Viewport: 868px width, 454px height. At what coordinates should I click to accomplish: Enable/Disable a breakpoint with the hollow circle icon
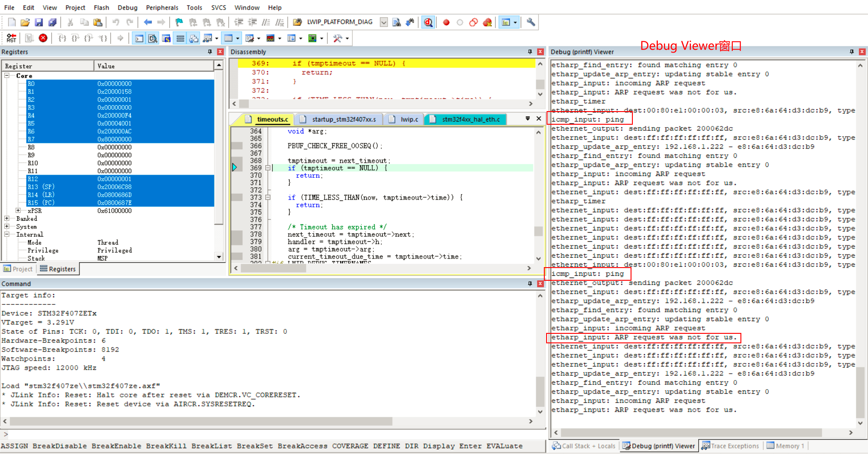click(x=459, y=22)
